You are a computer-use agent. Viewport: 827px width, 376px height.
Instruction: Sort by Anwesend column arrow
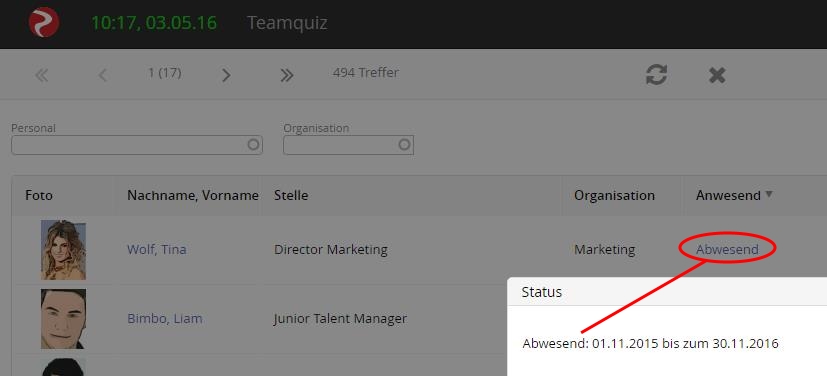point(769,194)
